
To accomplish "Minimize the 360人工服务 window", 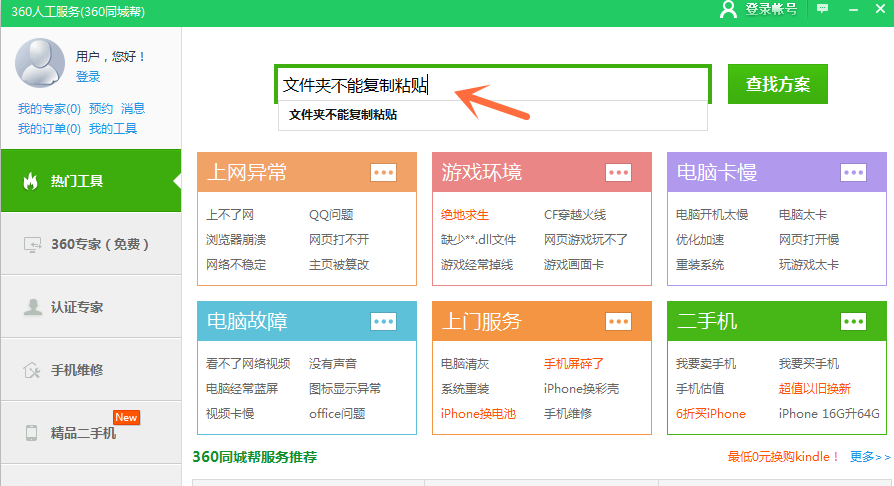I will [853, 9].
